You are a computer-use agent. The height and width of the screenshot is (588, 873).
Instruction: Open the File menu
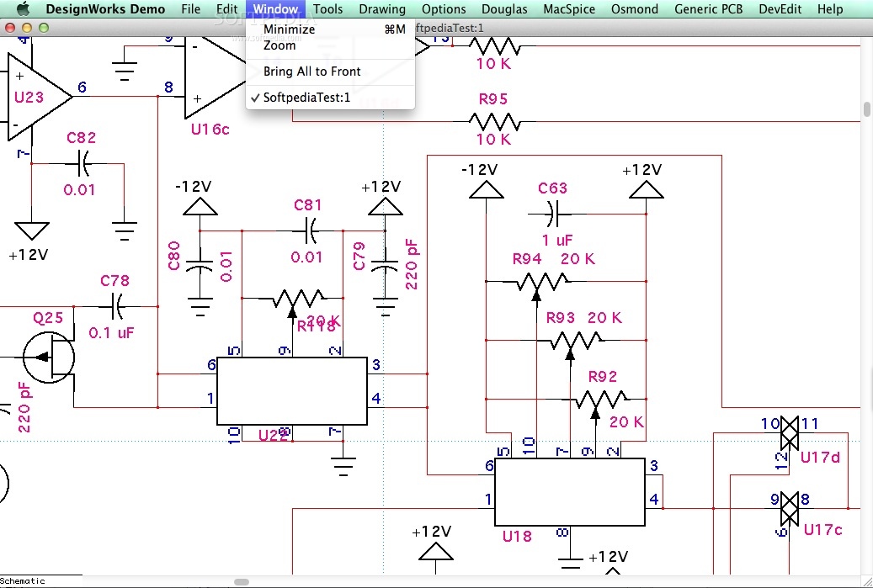coord(191,9)
